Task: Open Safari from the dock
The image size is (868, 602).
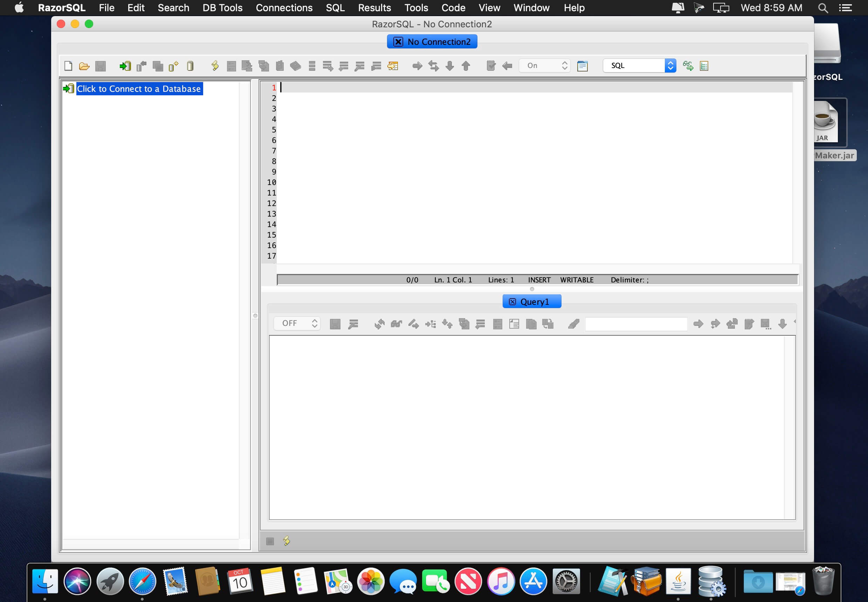Action: [x=143, y=581]
